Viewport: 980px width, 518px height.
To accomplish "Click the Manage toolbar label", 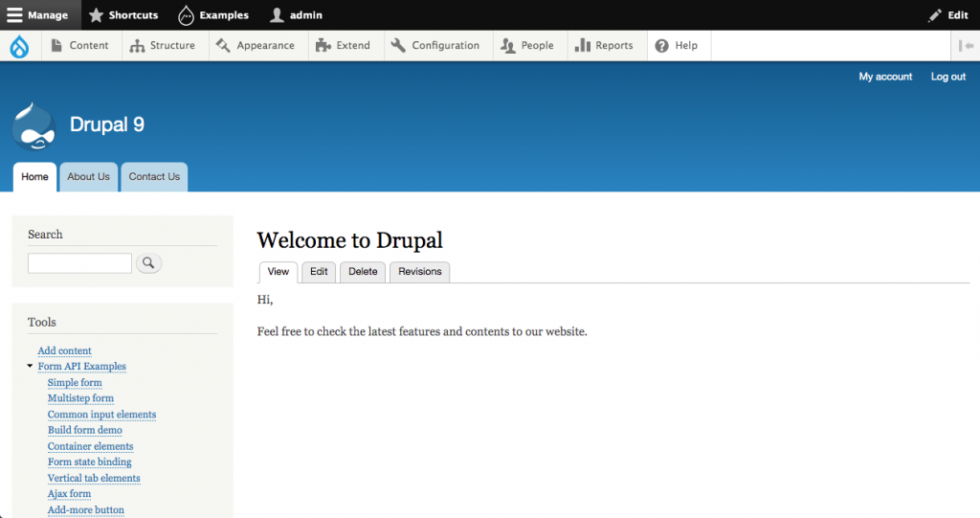I will click(48, 15).
